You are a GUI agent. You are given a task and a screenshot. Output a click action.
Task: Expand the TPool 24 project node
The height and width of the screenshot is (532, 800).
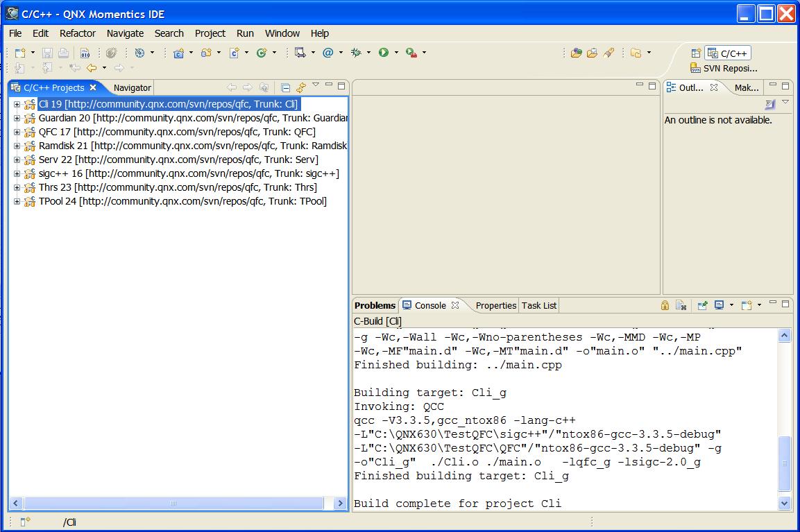pyautogui.click(x=17, y=201)
